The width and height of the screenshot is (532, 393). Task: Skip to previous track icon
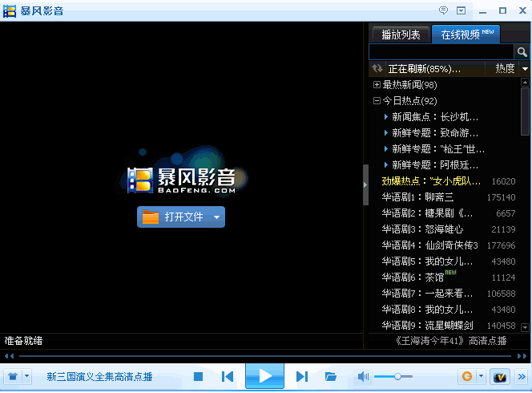(228, 376)
